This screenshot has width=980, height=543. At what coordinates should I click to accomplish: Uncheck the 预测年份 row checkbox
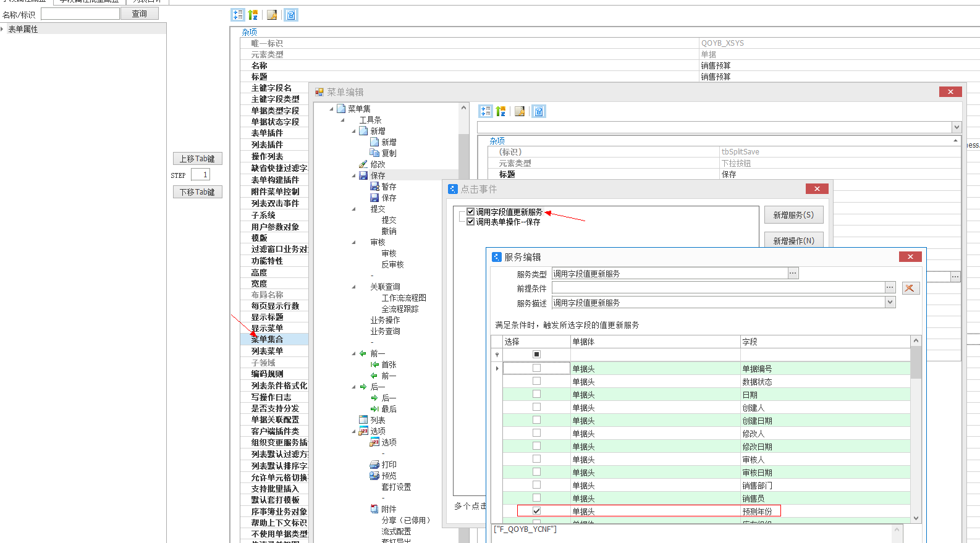[x=536, y=511]
